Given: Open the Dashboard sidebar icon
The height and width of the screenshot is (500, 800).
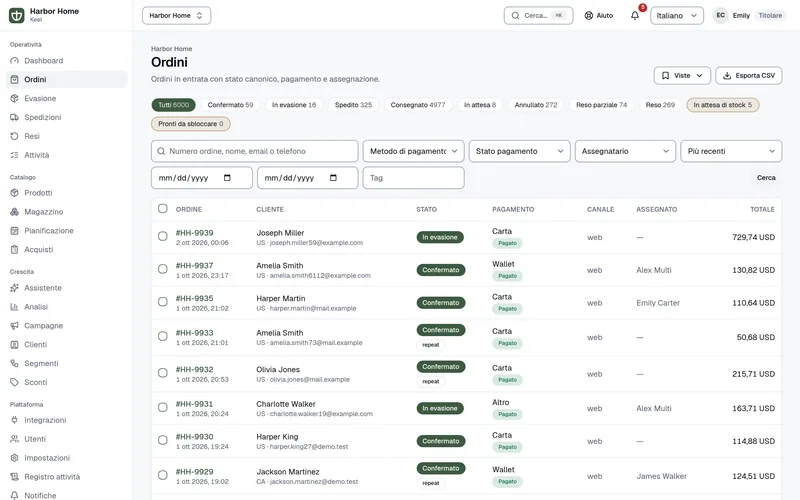Looking at the screenshot, I should (14, 61).
